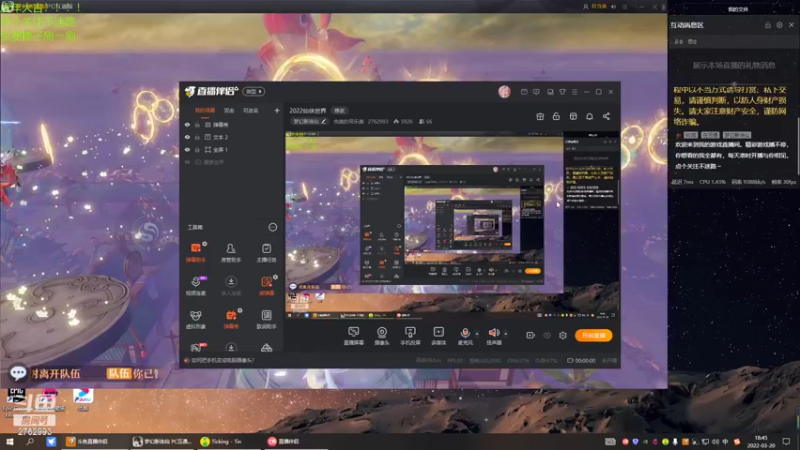Toggle lock on the 文本 2 layer
Screen dimensions: 800x450
coord(197,137)
